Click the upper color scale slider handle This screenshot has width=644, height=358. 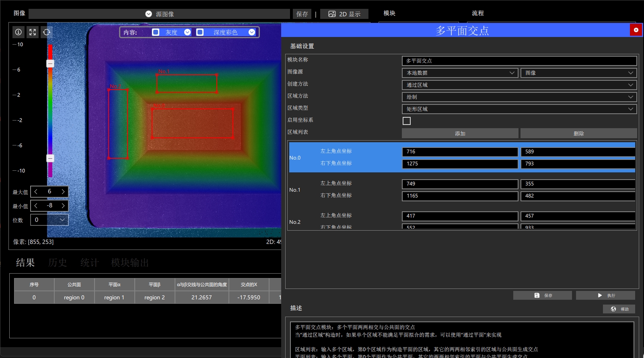[50, 63]
